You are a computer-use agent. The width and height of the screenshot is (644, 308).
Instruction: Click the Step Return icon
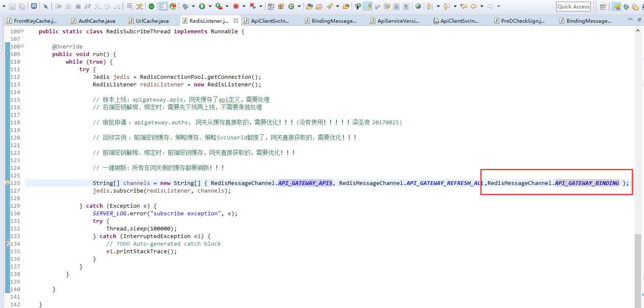[117, 6]
